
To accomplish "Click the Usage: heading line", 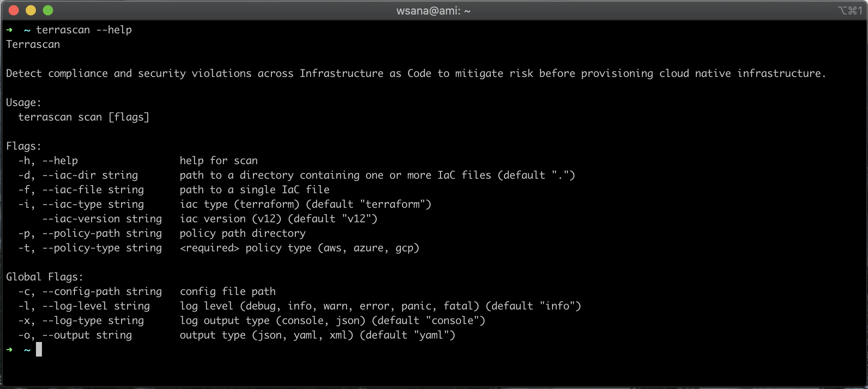I will [x=24, y=103].
